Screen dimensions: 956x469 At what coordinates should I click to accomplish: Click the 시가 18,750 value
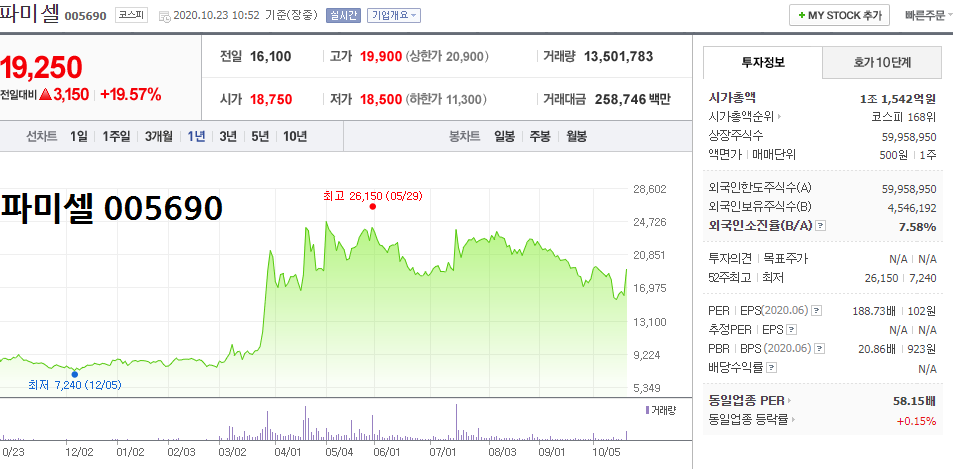point(271,99)
